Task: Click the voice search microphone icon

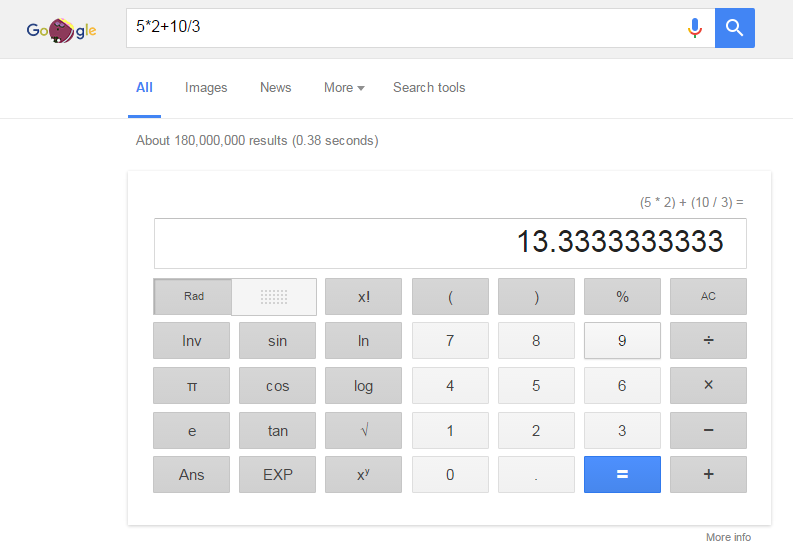Action: (695, 28)
